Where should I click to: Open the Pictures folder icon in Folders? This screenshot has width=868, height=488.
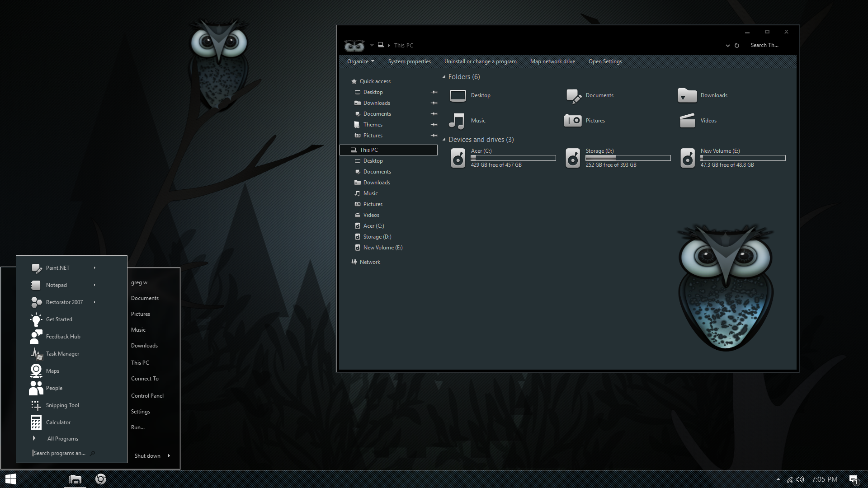tap(572, 120)
